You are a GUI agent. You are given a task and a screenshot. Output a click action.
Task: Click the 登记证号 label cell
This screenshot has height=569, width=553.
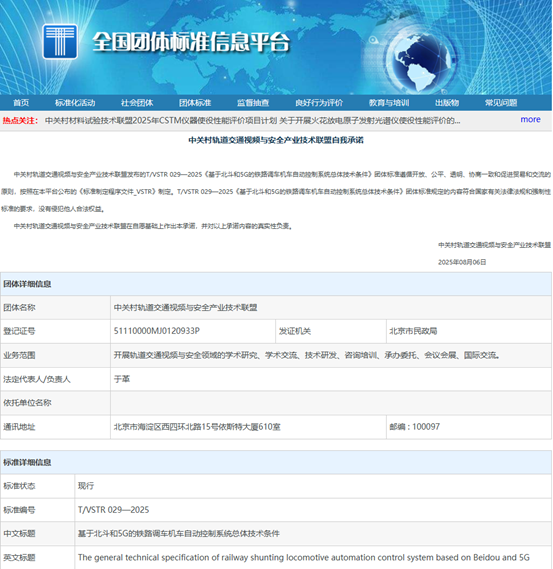point(55,331)
